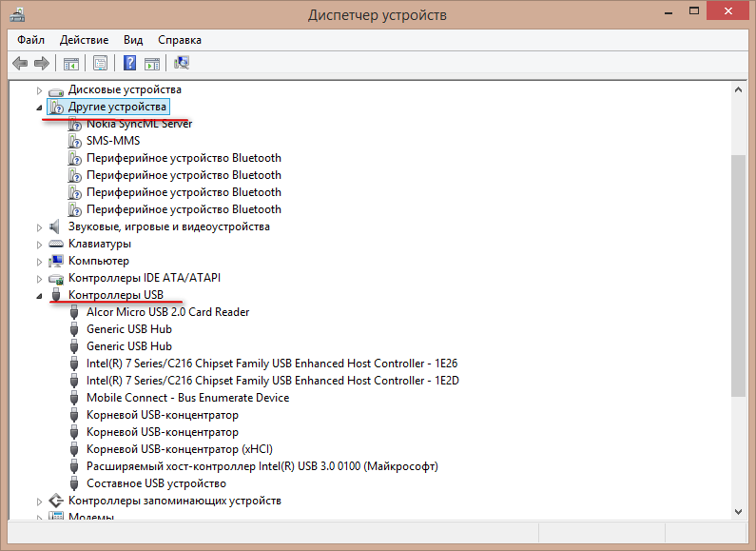Open the Properties toolbar icon
The width and height of the screenshot is (756, 551).
pos(100,63)
